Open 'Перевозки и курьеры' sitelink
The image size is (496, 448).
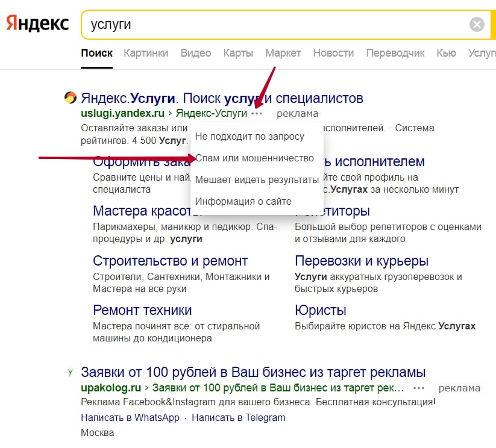(362, 261)
